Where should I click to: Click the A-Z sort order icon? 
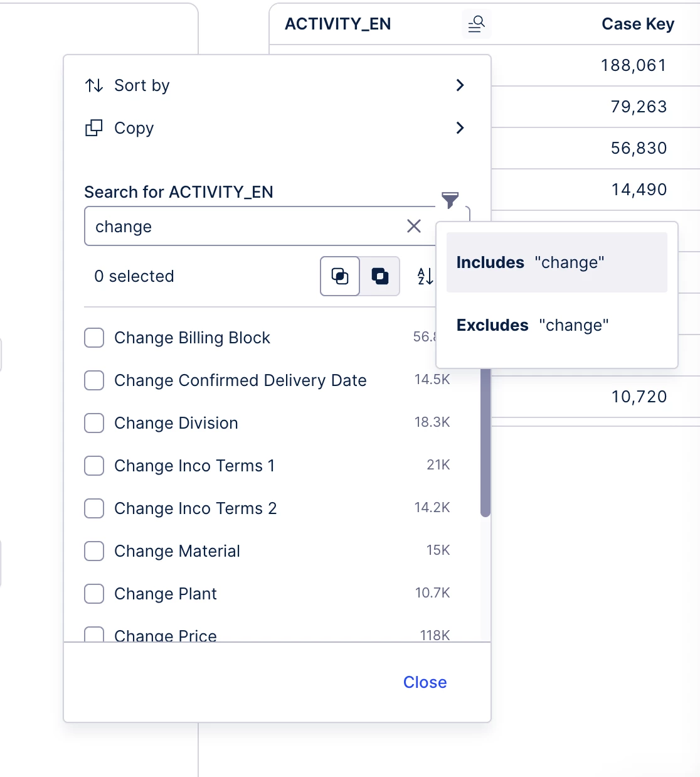tap(425, 276)
